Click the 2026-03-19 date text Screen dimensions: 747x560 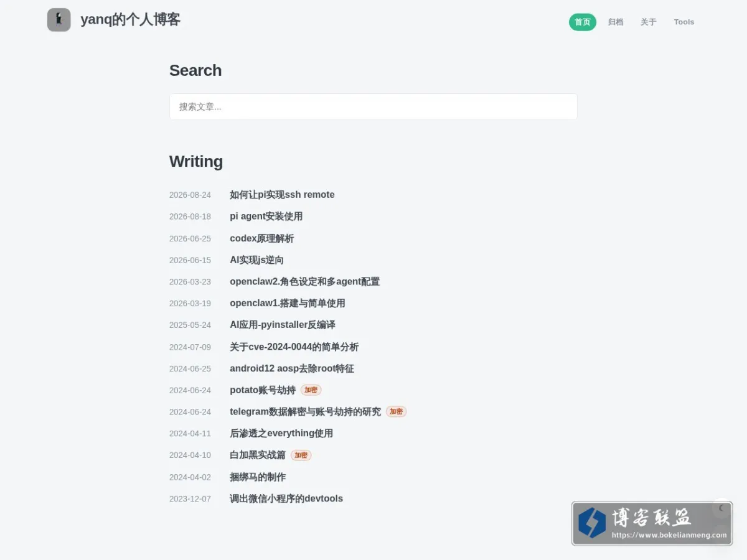190,303
